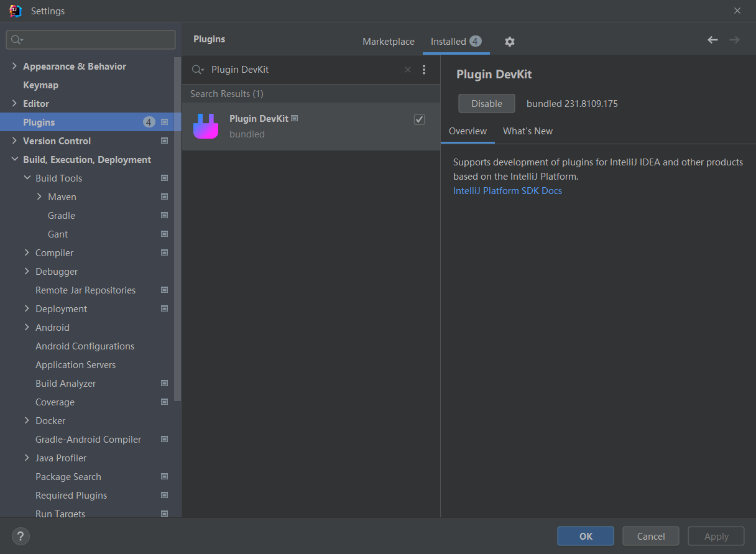Click the IntelliJ IDEA logo in title bar
Viewport: 756px width, 554px height.
pyautogui.click(x=16, y=11)
